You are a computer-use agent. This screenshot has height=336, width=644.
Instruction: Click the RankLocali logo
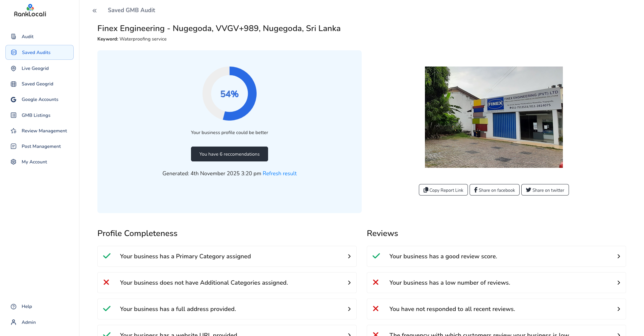click(x=30, y=11)
